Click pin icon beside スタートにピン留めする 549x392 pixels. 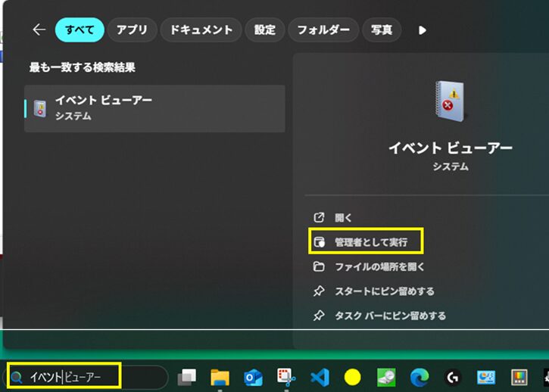pyautogui.click(x=319, y=291)
